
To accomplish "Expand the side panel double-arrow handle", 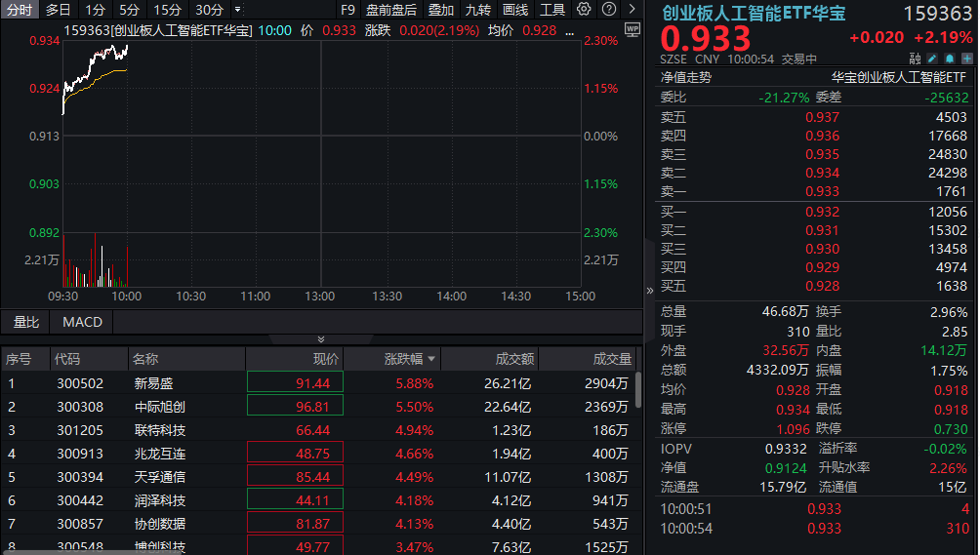I will [650, 290].
